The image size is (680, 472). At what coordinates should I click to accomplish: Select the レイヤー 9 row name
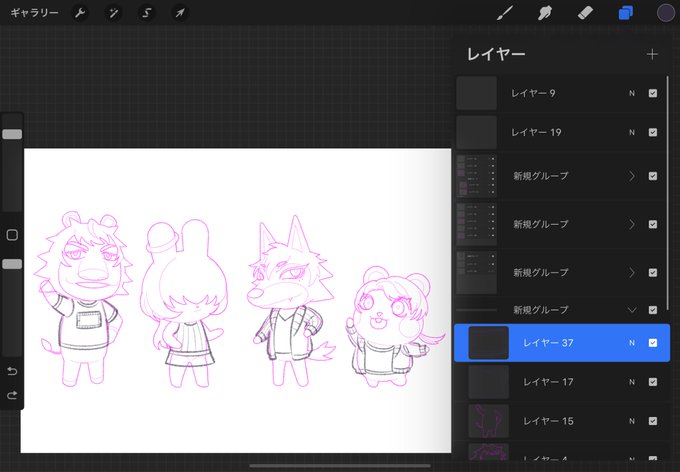[533, 93]
